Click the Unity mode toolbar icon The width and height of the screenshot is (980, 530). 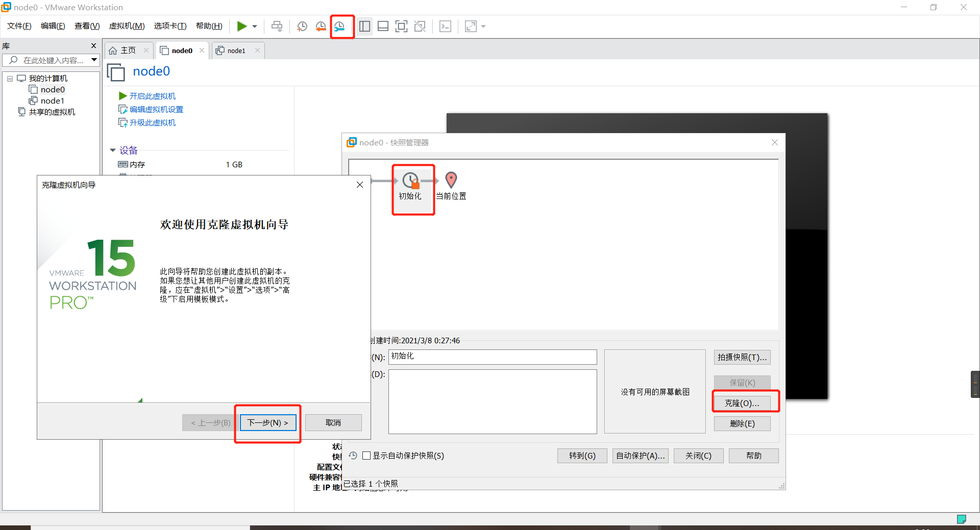click(x=420, y=26)
